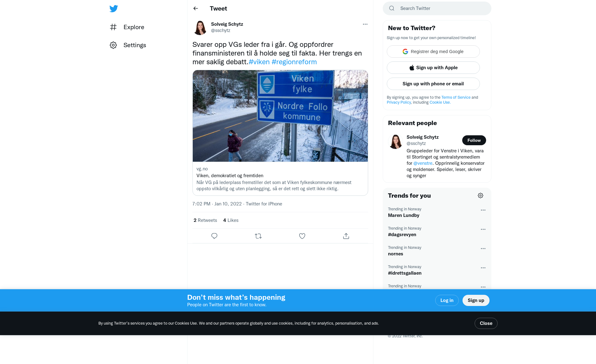Open Trends settings gear icon
The image size is (596, 364).
pos(481,195)
